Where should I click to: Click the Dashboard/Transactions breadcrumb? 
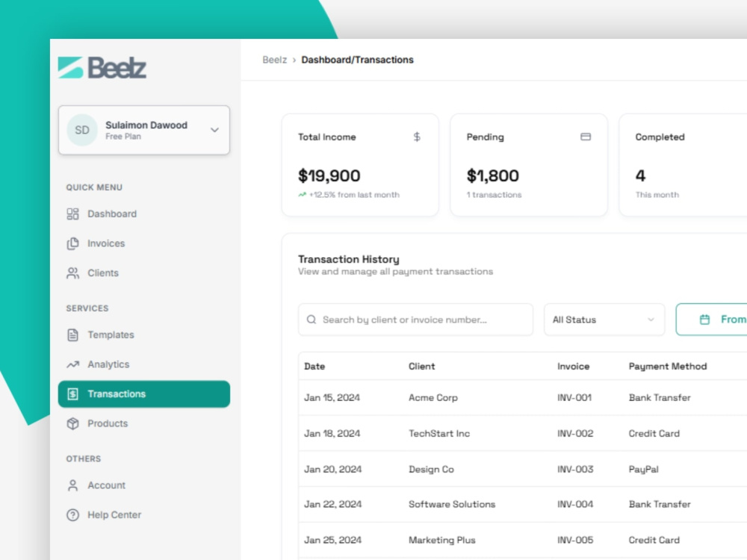(357, 60)
